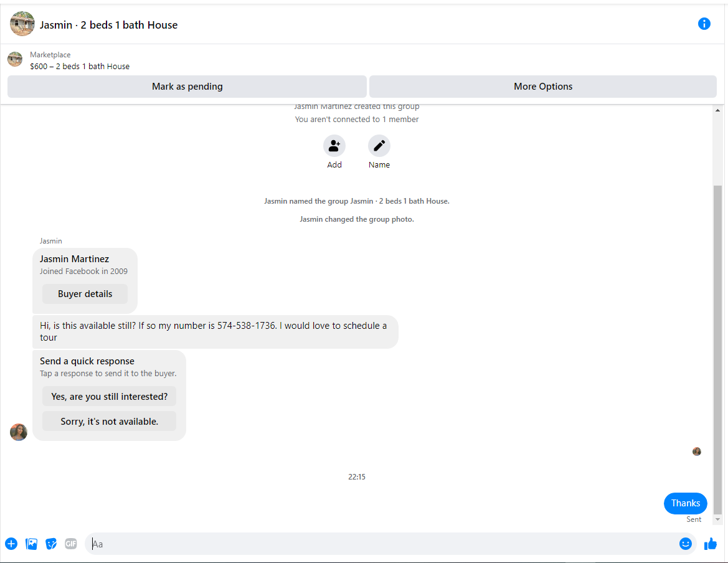728x563 pixels.
Task: Send 'Yes, are you still interested?' reply
Action: tap(109, 396)
